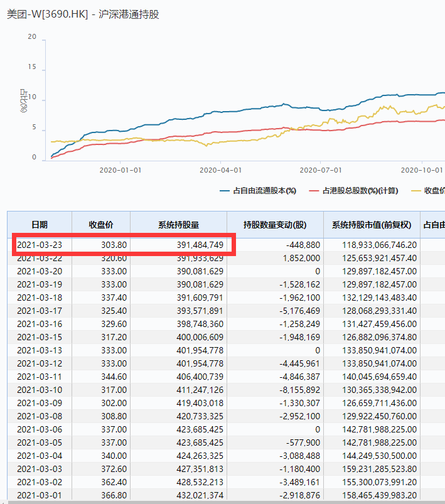The image size is (445, 504).
Task: Select the holding amount 398,748,360
Action: [x=200, y=324]
